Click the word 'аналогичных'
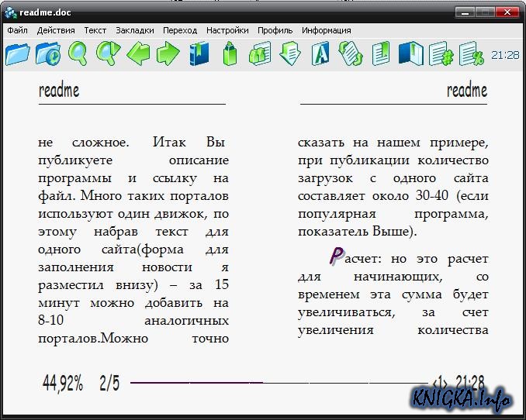Screen dimensions: 526x420 pyautogui.click(x=186, y=321)
